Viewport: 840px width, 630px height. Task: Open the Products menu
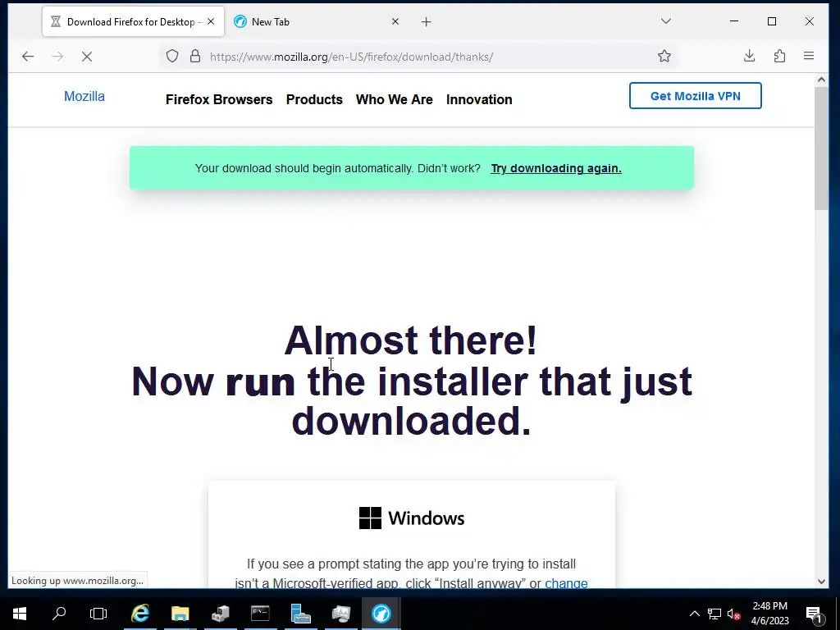click(314, 99)
